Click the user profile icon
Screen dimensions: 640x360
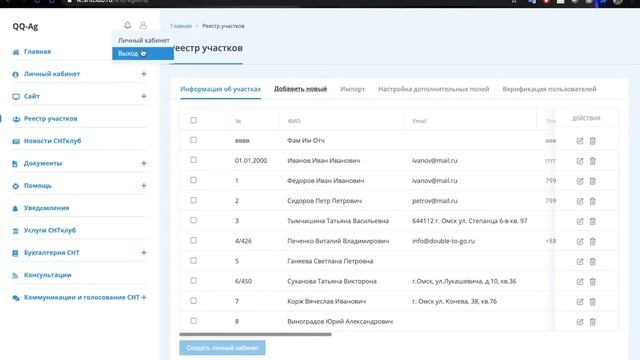(x=143, y=25)
